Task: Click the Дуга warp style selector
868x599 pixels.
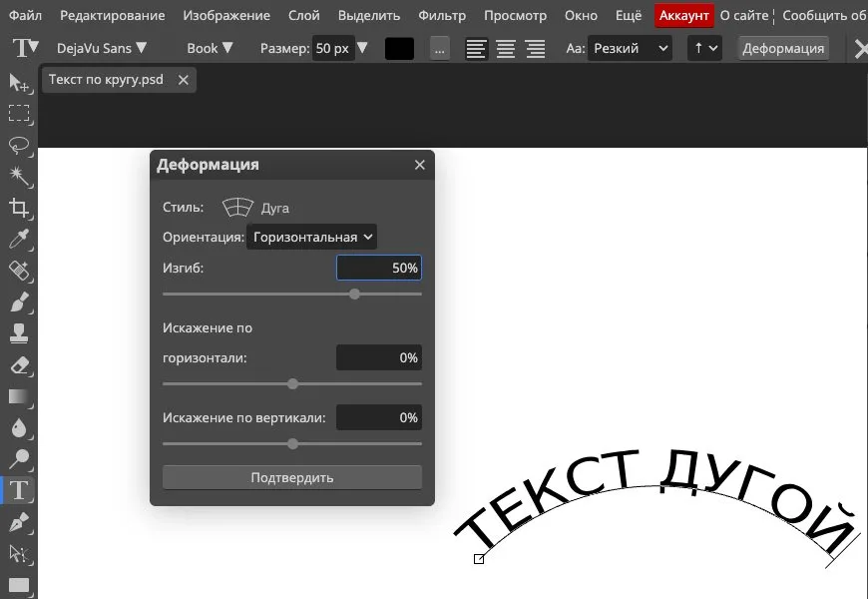Action: point(255,208)
